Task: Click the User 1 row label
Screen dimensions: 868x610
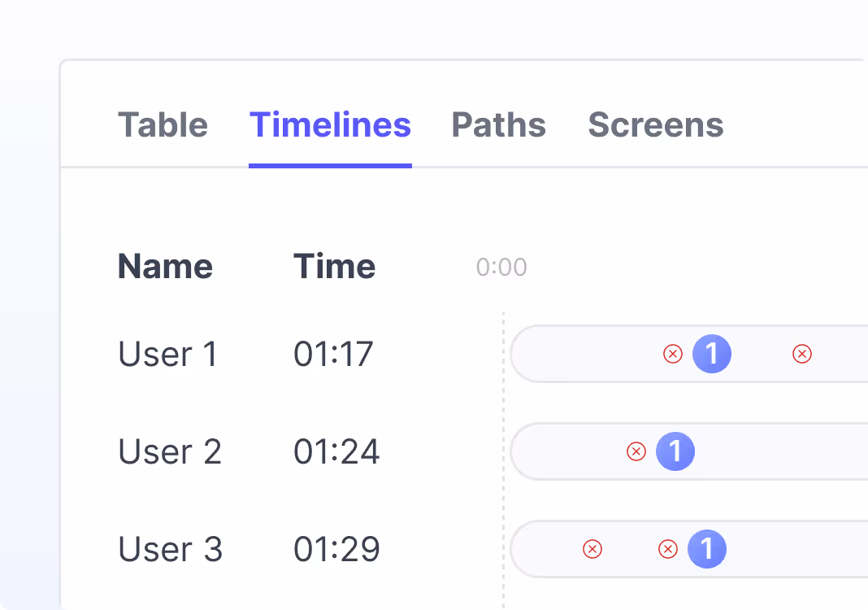Action: [167, 354]
